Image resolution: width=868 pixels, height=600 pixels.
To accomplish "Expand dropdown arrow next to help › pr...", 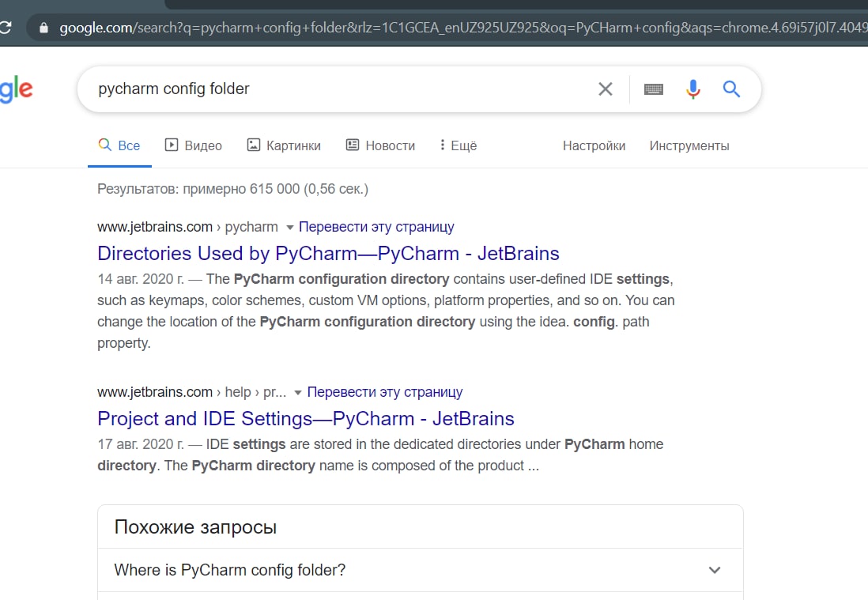I will click(298, 393).
